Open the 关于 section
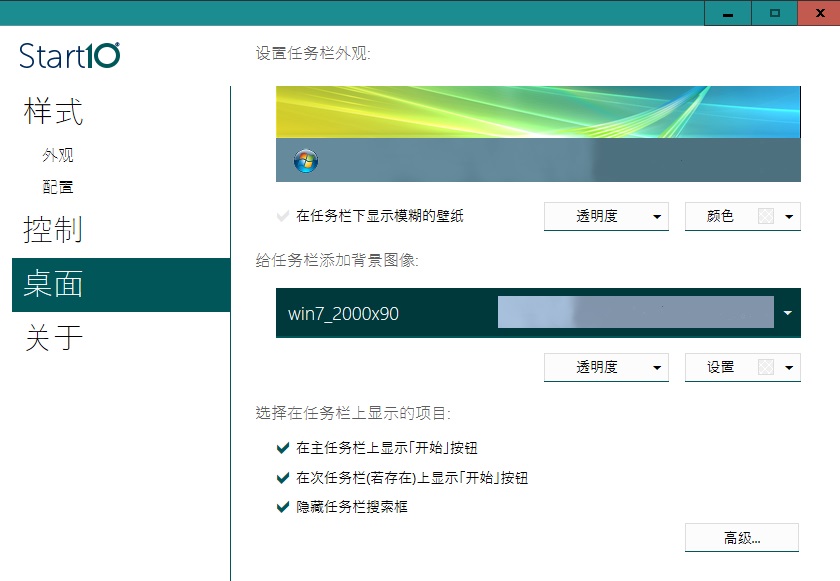 click(x=54, y=339)
